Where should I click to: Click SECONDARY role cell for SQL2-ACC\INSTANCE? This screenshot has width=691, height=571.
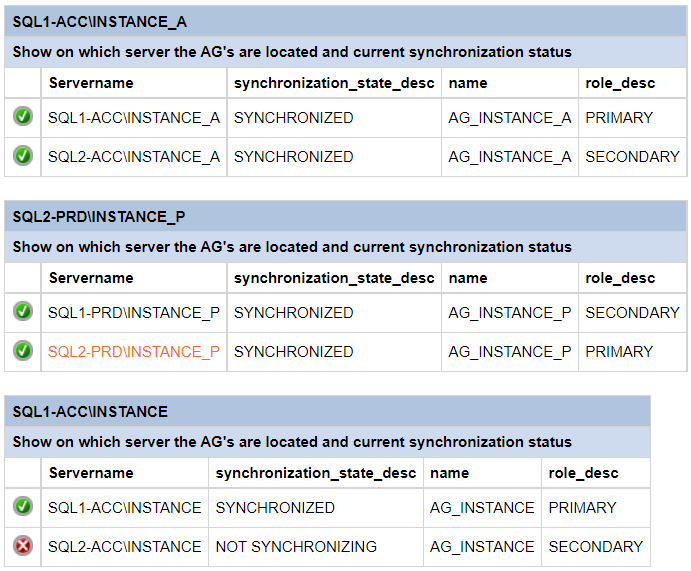click(596, 546)
